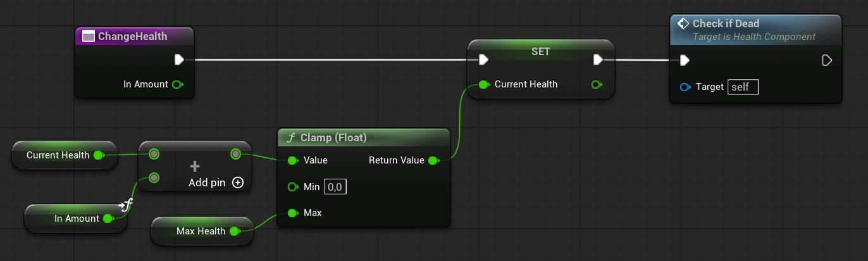868x261 pixels.
Task: Select the ChangeHealth function entry node title
Action: pos(133,36)
